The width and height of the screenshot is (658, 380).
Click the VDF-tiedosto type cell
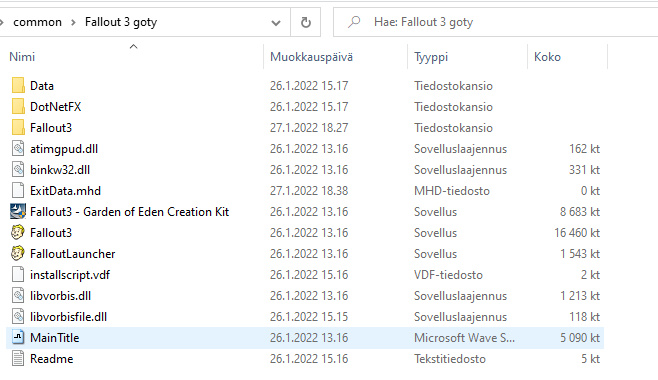448,274
